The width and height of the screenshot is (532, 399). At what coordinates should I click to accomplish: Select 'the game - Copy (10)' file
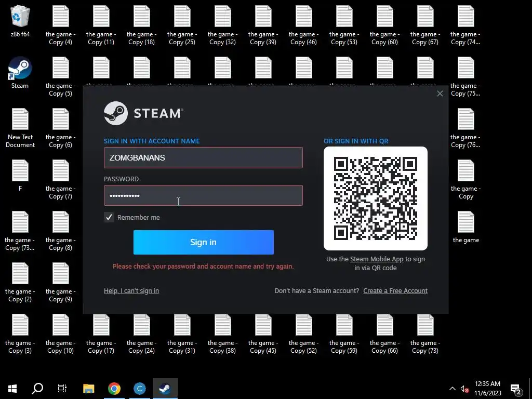point(60,334)
